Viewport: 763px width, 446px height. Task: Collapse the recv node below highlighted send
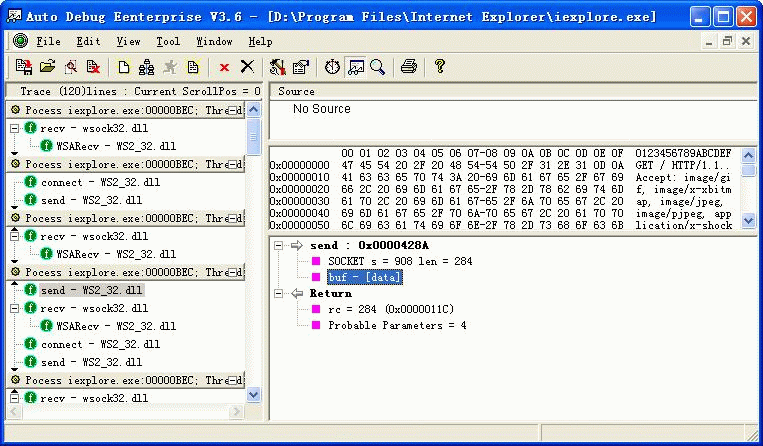pyautogui.click(x=15, y=308)
